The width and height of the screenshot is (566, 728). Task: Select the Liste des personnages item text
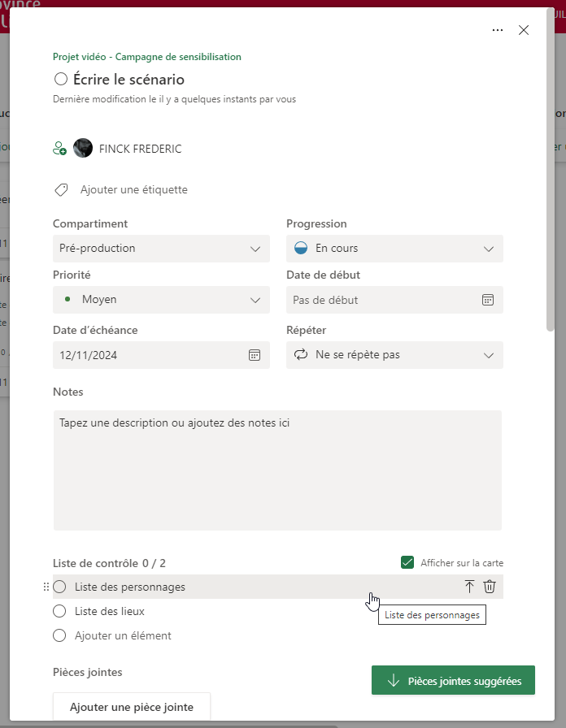coord(129,587)
